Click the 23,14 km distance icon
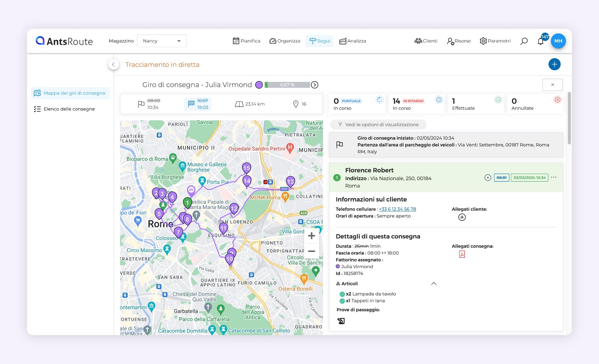Viewport: 599px width, 364px height. pyautogui.click(x=239, y=104)
